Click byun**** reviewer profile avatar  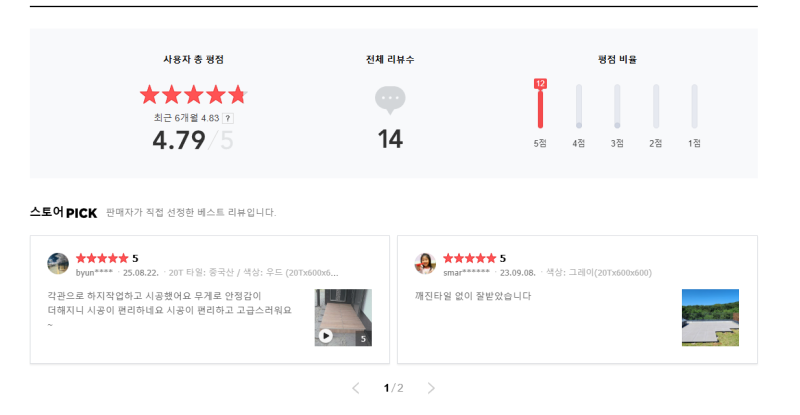tap(58, 263)
